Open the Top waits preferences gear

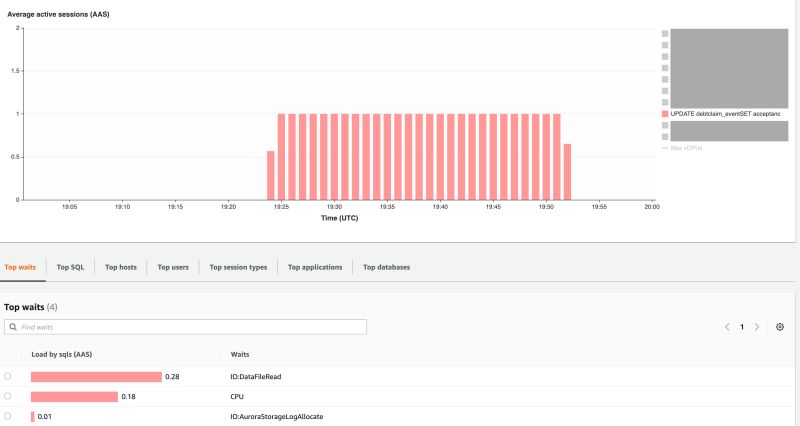[780, 327]
